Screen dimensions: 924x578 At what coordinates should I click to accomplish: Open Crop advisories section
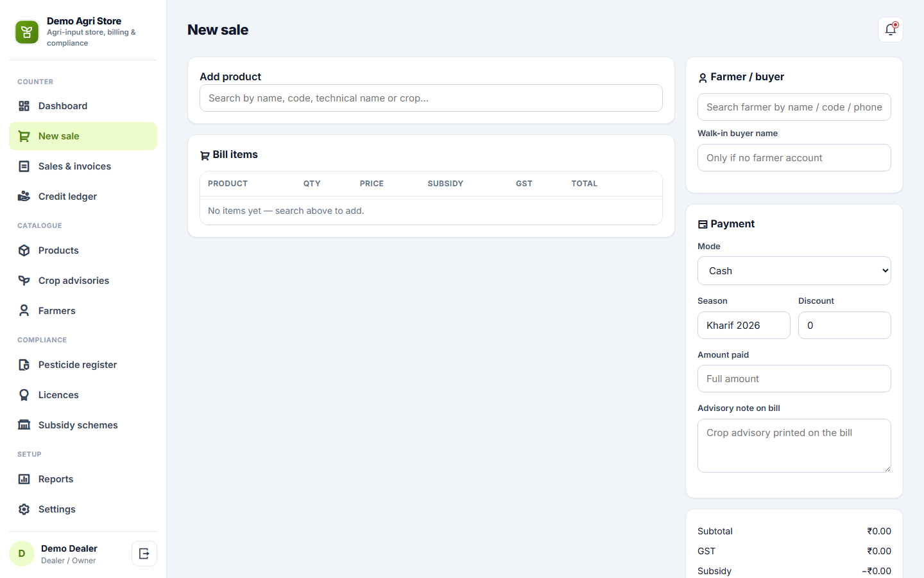pos(83,281)
